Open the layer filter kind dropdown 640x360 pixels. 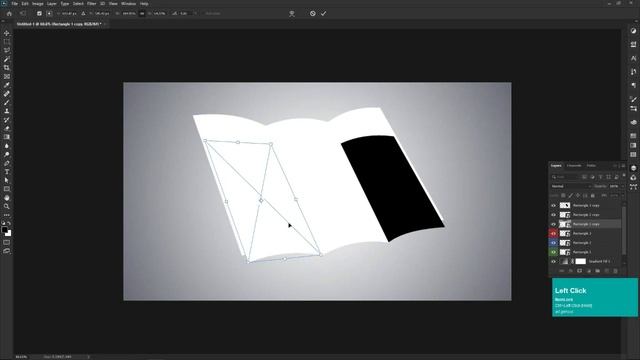click(565, 177)
